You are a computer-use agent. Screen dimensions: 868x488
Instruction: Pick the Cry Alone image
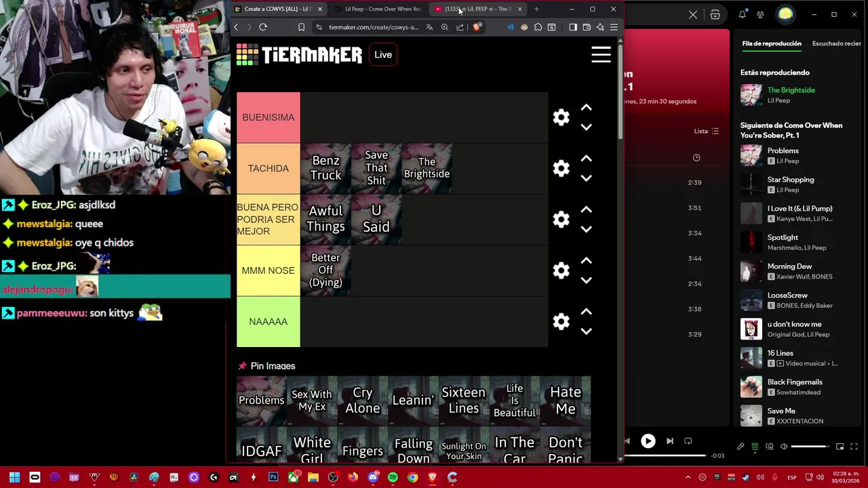pos(363,401)
